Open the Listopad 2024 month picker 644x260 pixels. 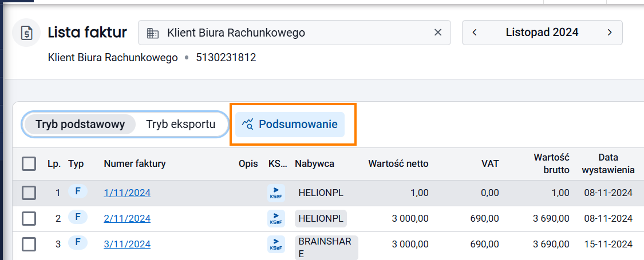[x=542, y=33]
